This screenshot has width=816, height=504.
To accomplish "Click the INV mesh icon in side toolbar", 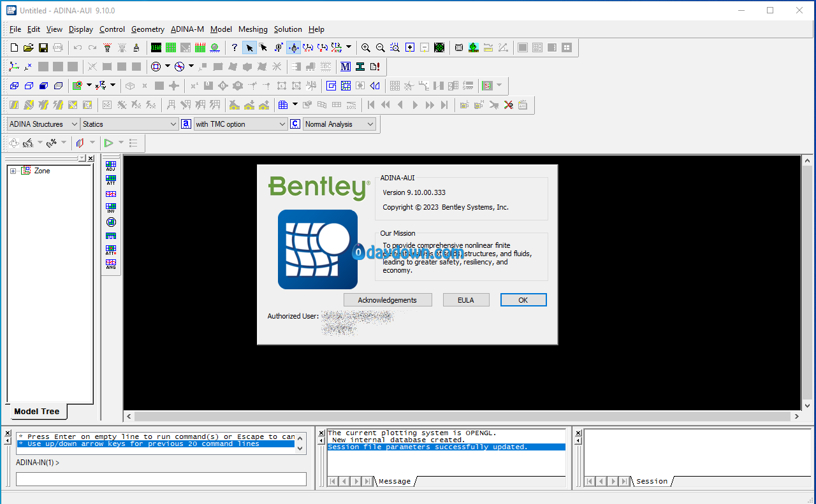I will tap(111, 208).
